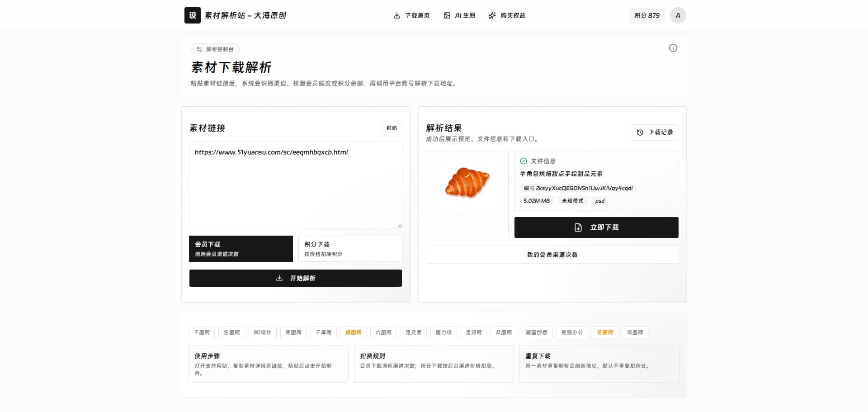868x412 pixels.
Task: Select the 90设计 channel tag
Action: click(262, 332)
